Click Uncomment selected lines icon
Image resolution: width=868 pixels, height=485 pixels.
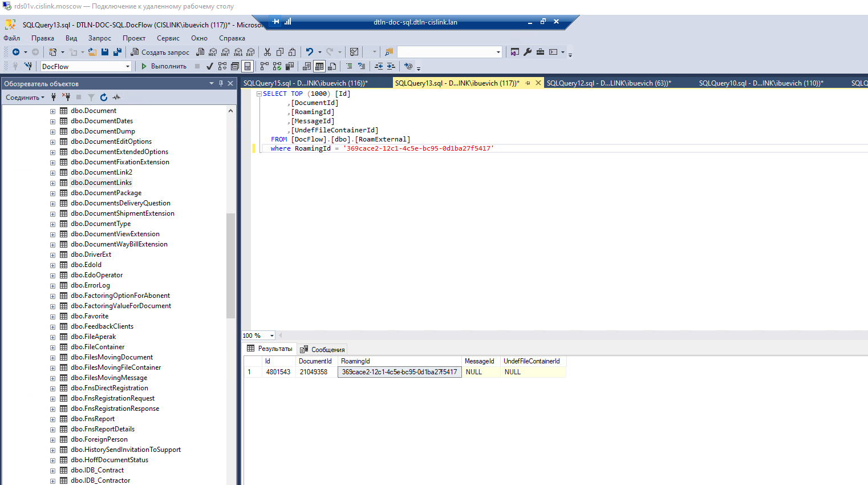click(x=362, y=66)
